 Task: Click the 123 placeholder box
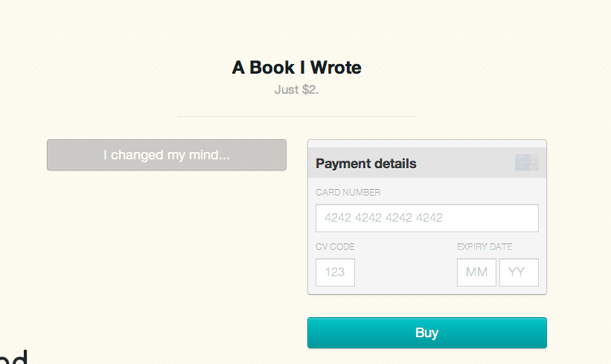click(335, 272)
